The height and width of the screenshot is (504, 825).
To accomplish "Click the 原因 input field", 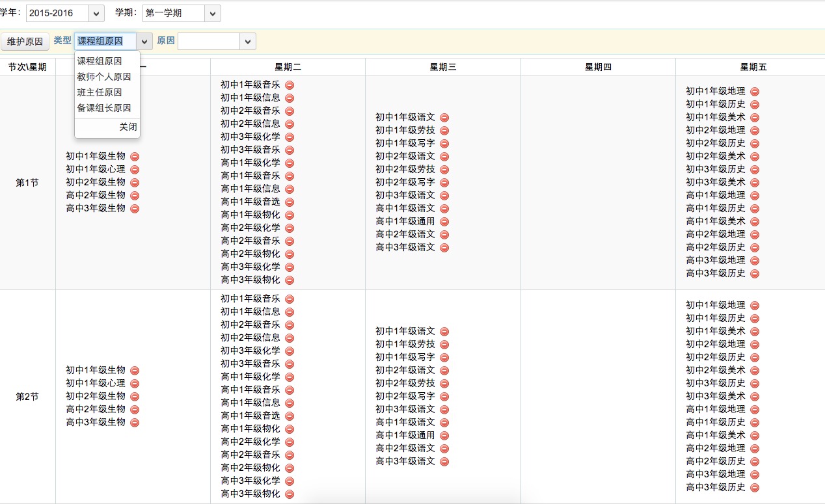I will 209,42.
